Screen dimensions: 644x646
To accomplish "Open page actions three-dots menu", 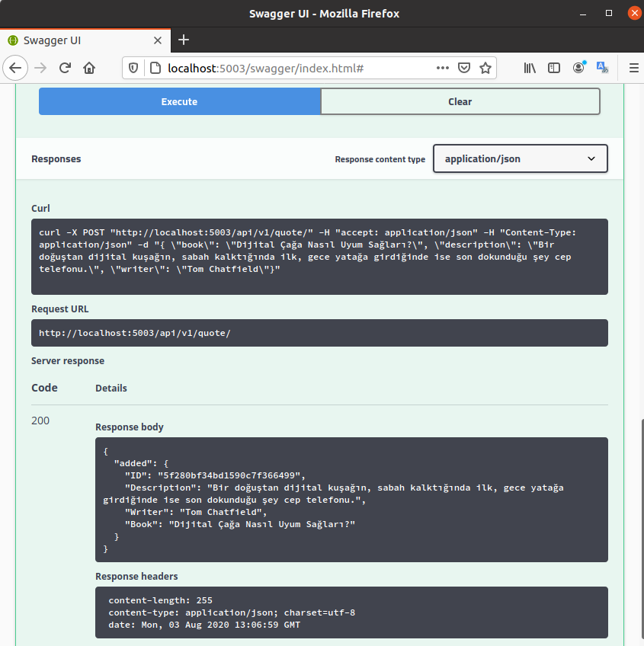I will point(442,68).
